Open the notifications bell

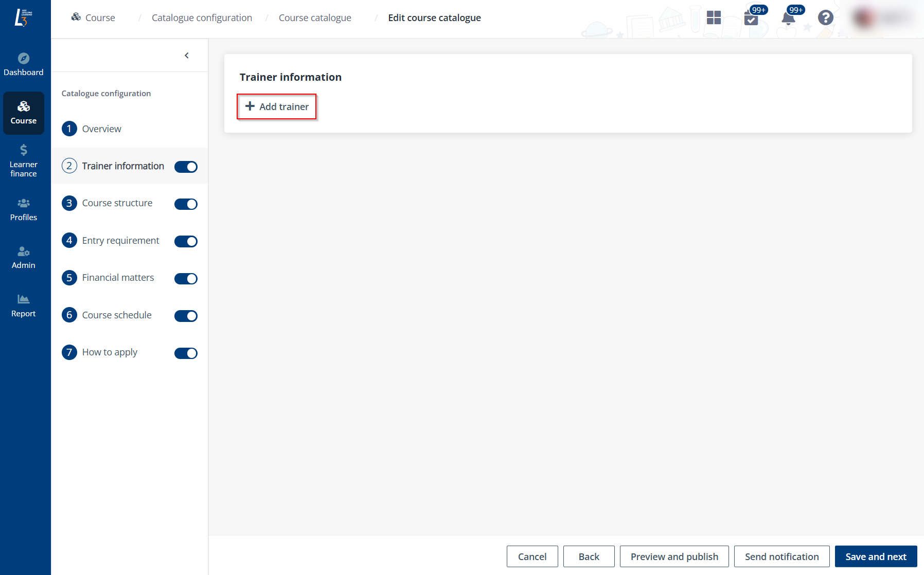coord(788,18)
